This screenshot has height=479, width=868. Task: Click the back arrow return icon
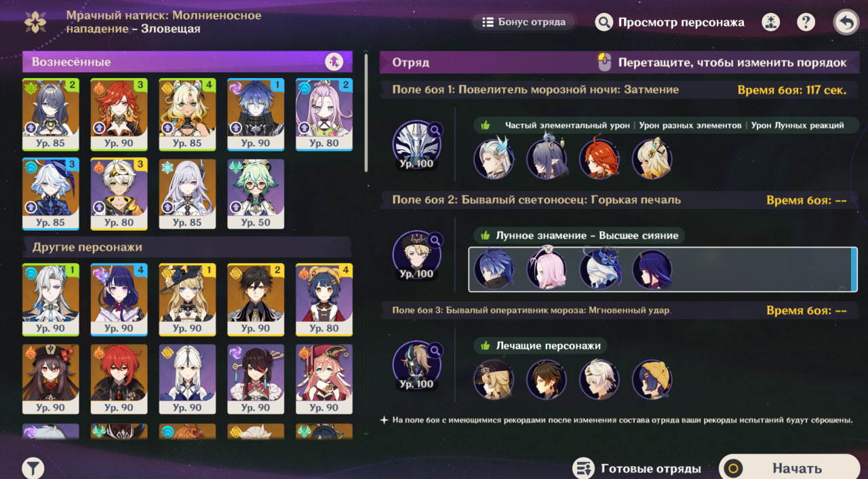846,22
